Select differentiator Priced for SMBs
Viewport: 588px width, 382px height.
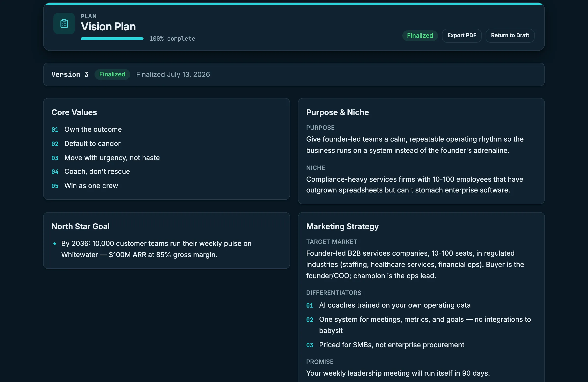392,345
